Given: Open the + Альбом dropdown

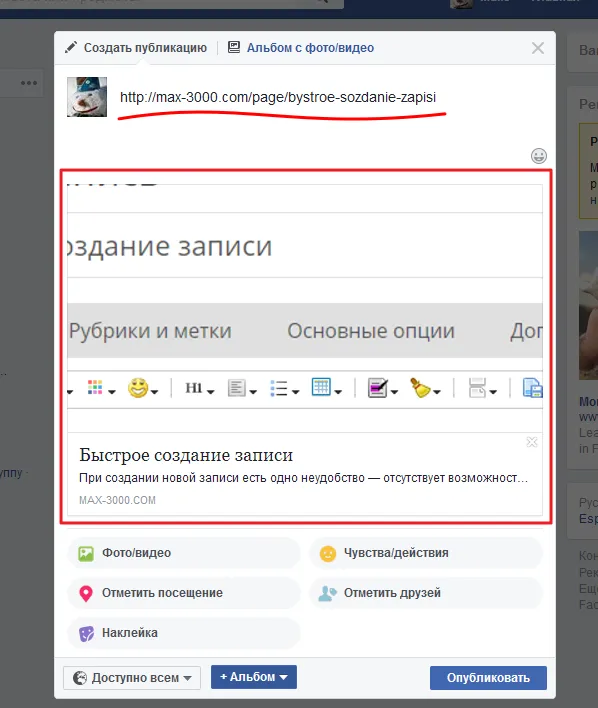Looking at the screenshot, I should [254, 677].
